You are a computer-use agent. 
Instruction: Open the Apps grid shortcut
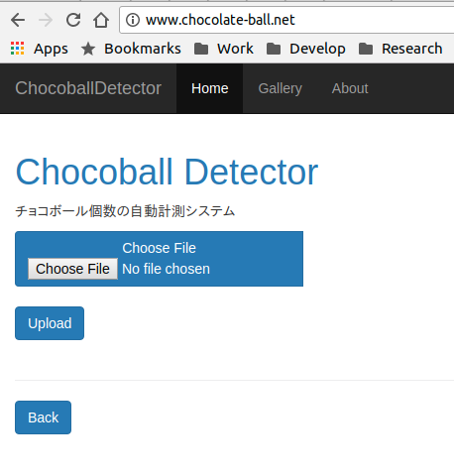[x=39, y=49]
